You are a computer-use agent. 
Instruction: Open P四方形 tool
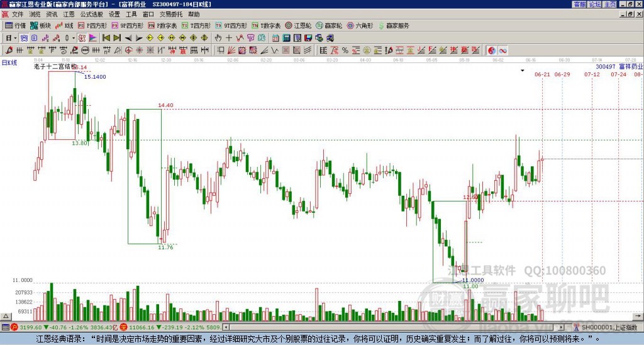(x=92, y=25)
